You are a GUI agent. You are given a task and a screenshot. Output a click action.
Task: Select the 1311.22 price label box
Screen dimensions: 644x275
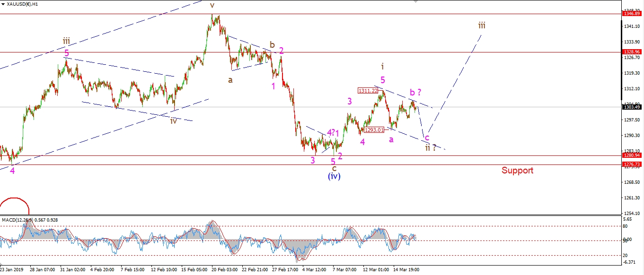coord(367,90)
